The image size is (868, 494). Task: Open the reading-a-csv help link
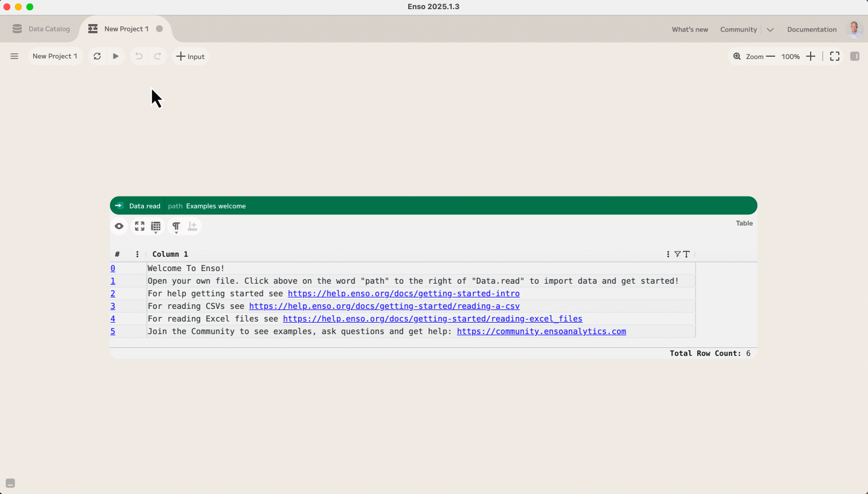[x=384, y=306]
